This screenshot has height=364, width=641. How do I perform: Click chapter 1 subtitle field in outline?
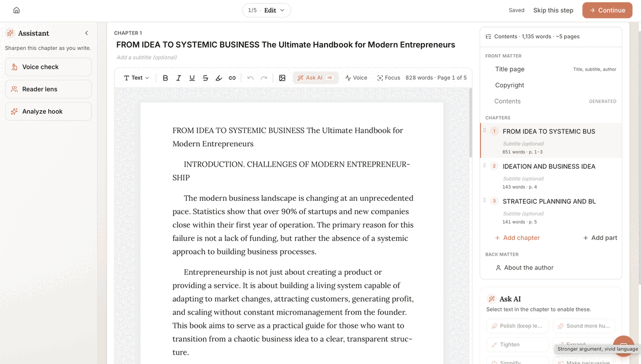point(523,144)
